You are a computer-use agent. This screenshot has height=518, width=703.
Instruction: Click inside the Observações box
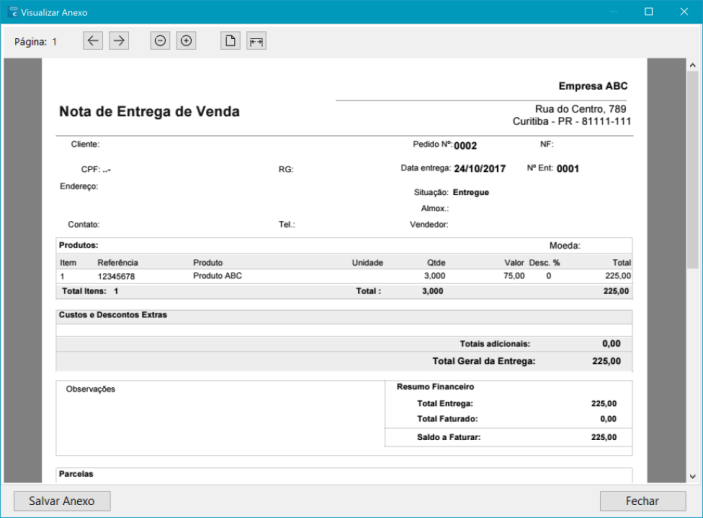220,420
